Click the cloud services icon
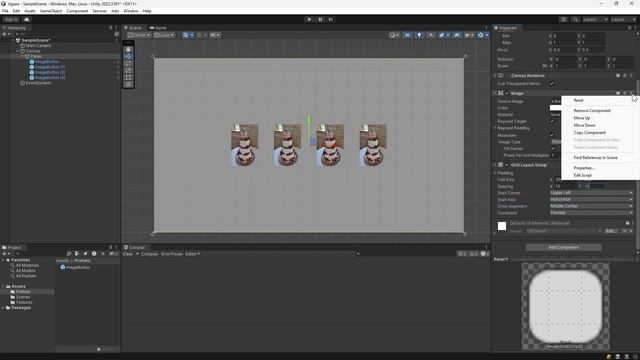The height and width of the screenshot is (360, 640). click(x=27, y=19)
